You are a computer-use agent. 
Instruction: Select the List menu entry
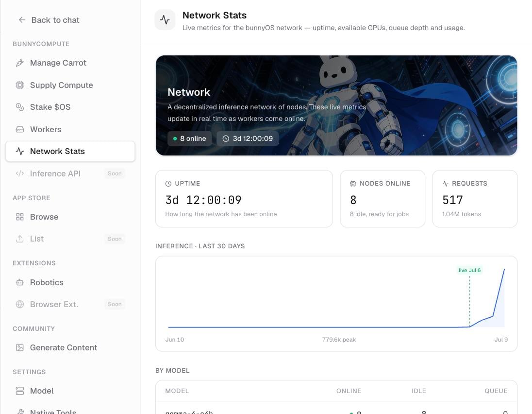click(70, 239)
